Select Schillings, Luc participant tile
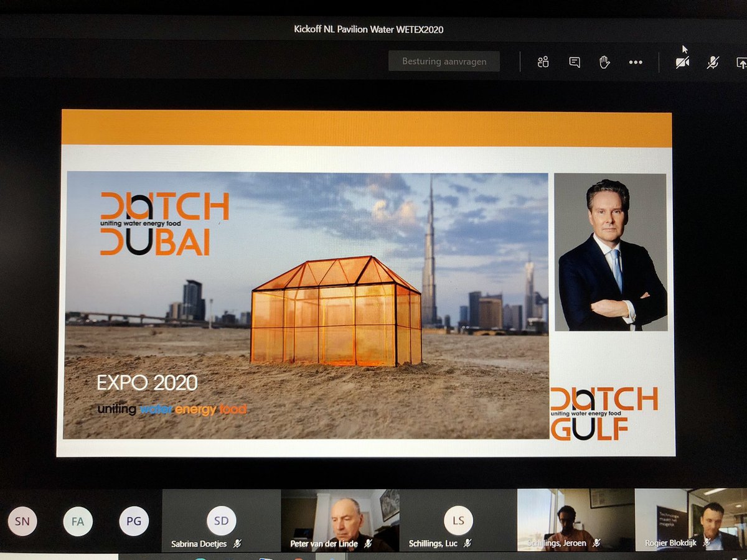 (457, 520)
